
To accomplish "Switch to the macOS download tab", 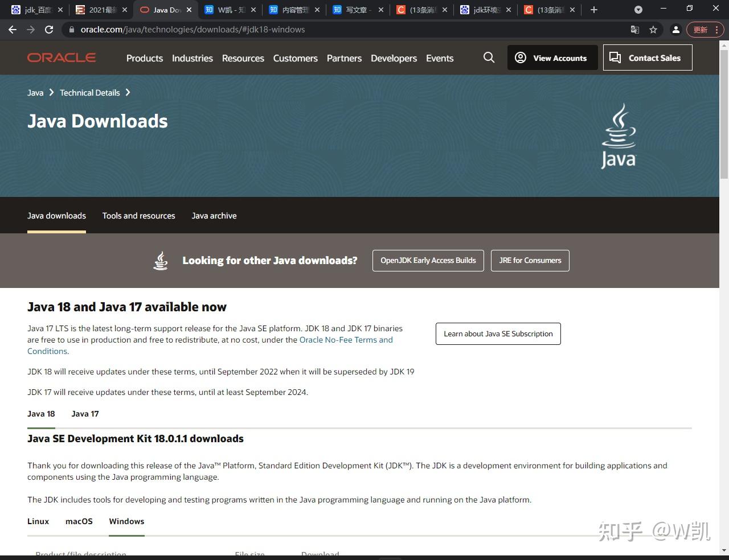I will pyautogui.click(x=79, y=521).
